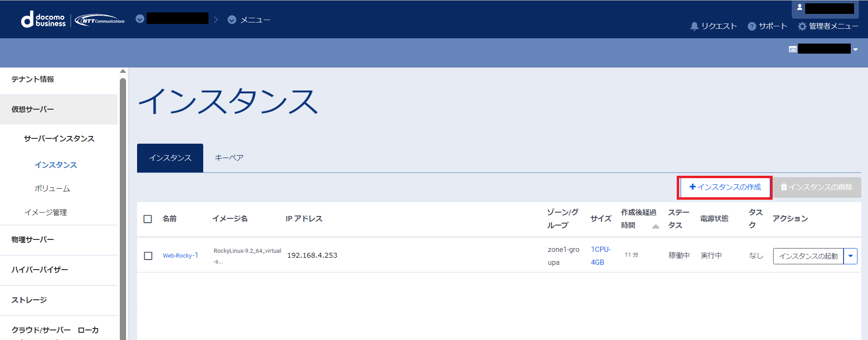Click インスタンスの作成 button

point(725,187)
